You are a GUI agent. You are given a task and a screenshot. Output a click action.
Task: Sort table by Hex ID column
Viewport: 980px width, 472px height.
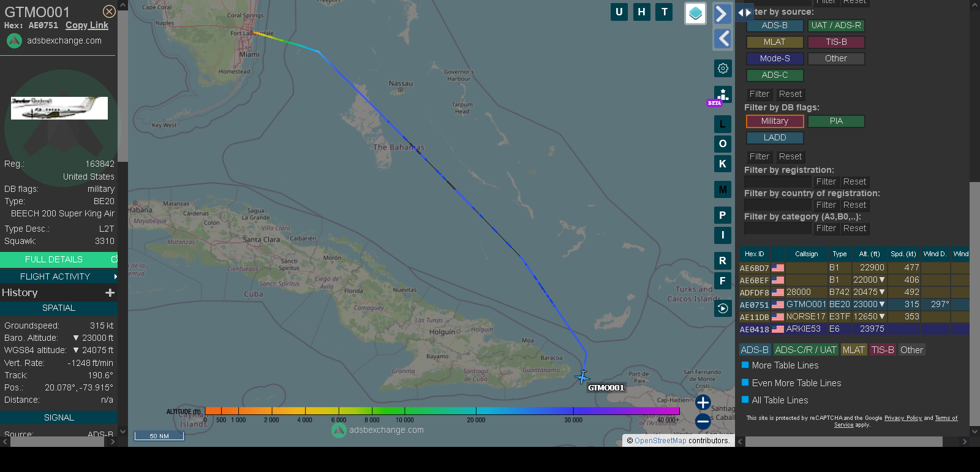(754, 254)
